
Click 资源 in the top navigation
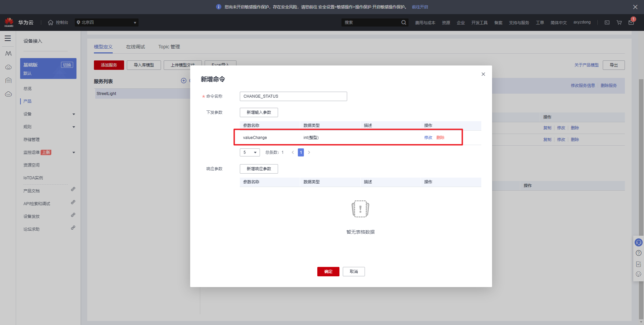(x=446, y=22)
